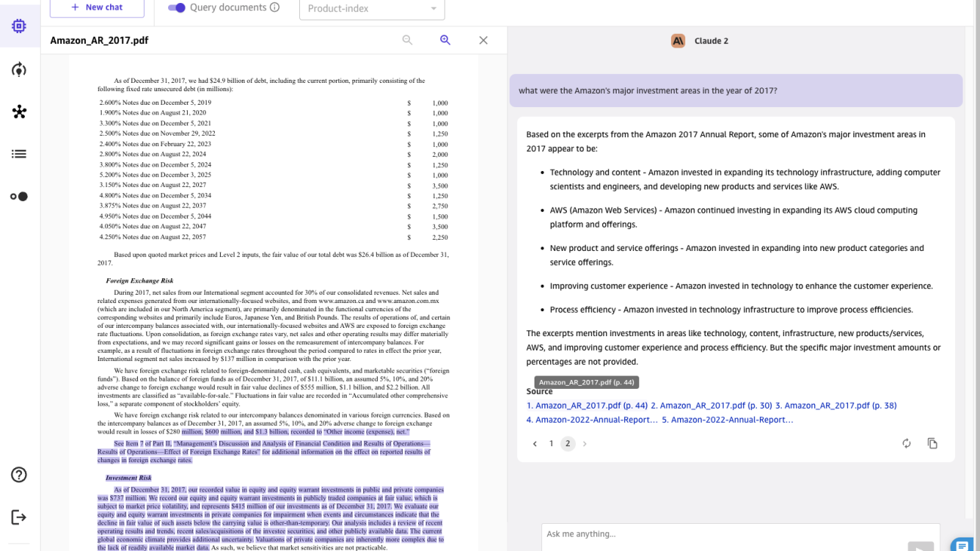980x551 pixels.
Task: Open the chat bubble widget icon
Action: point(962,544)
